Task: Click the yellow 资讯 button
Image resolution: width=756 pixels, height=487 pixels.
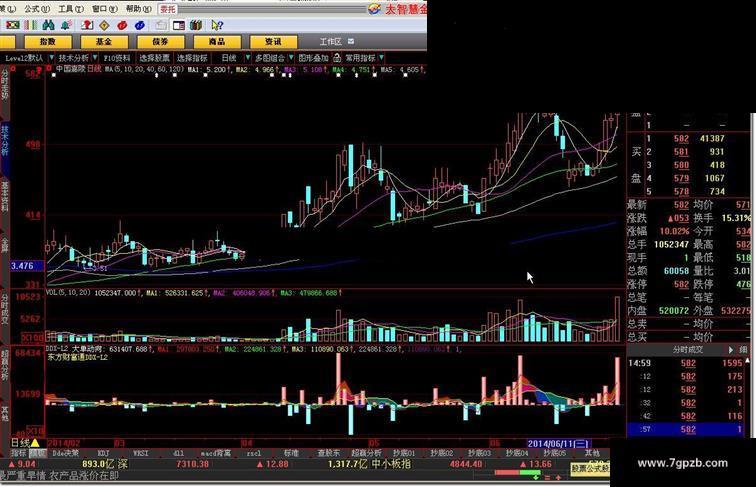Action: [x=273, y=42]
